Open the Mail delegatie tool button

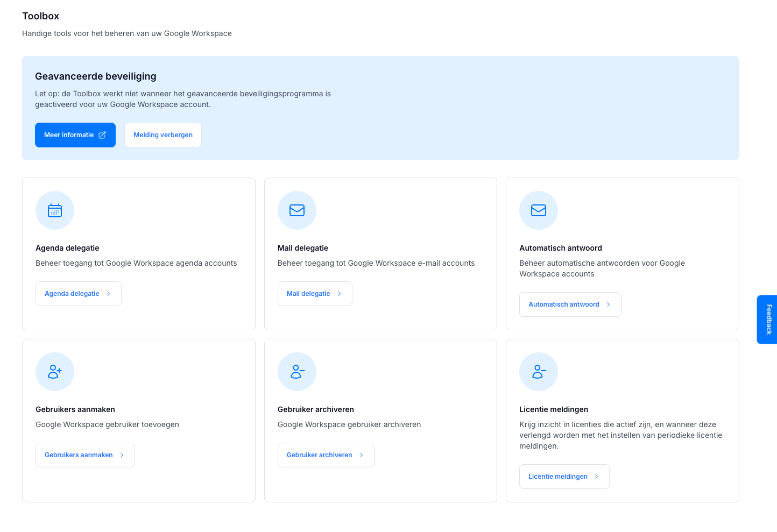tap(314, 294)
